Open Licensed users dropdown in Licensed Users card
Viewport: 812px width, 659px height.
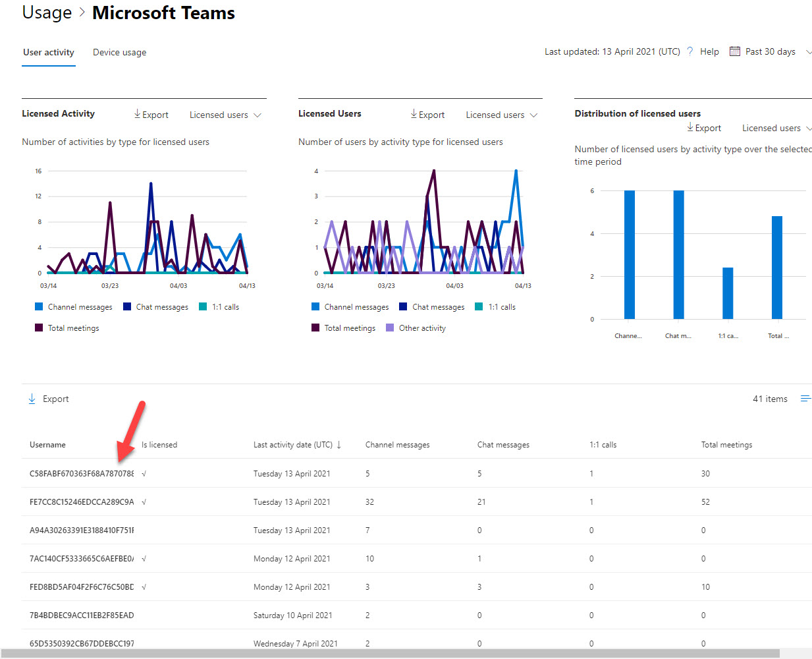(502, 115)
